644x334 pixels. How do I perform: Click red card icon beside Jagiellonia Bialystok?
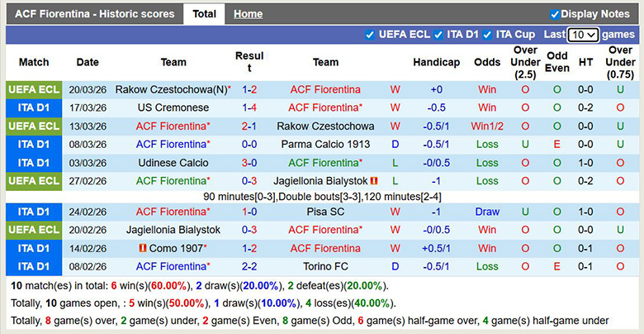(x=374, y=181)
